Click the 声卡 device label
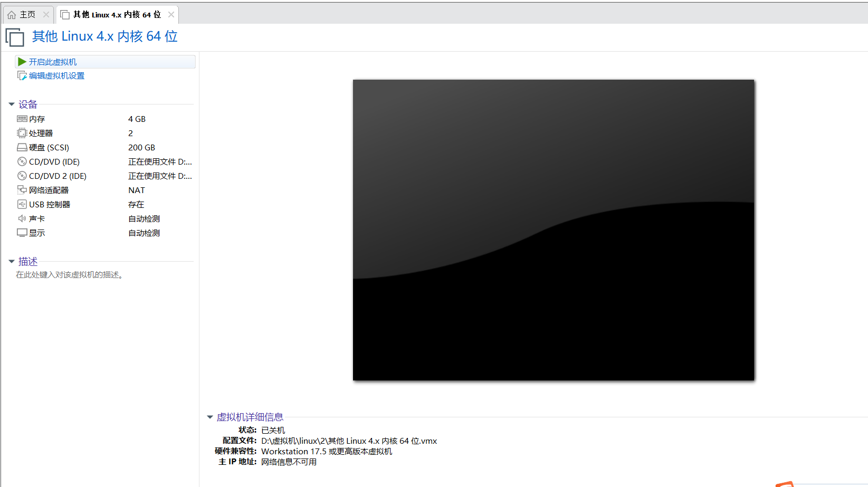Screen dimensions: 868x487 (37, 219)
